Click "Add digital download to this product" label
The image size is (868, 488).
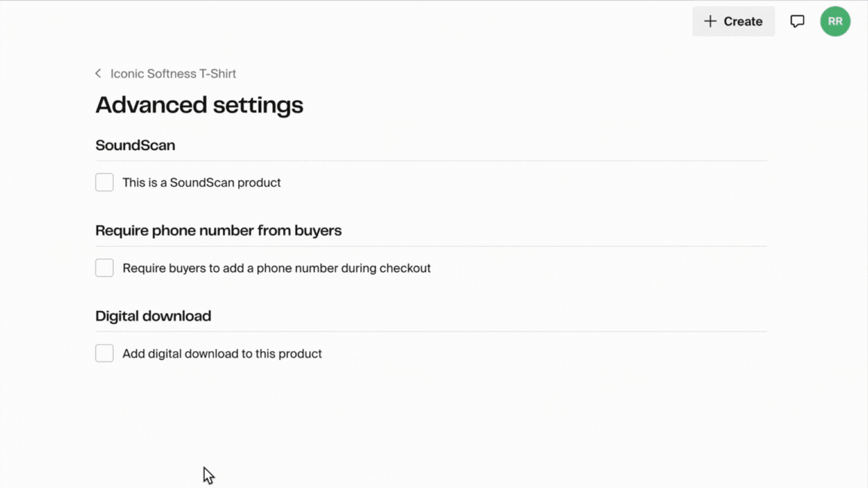(x=222, y=354)
